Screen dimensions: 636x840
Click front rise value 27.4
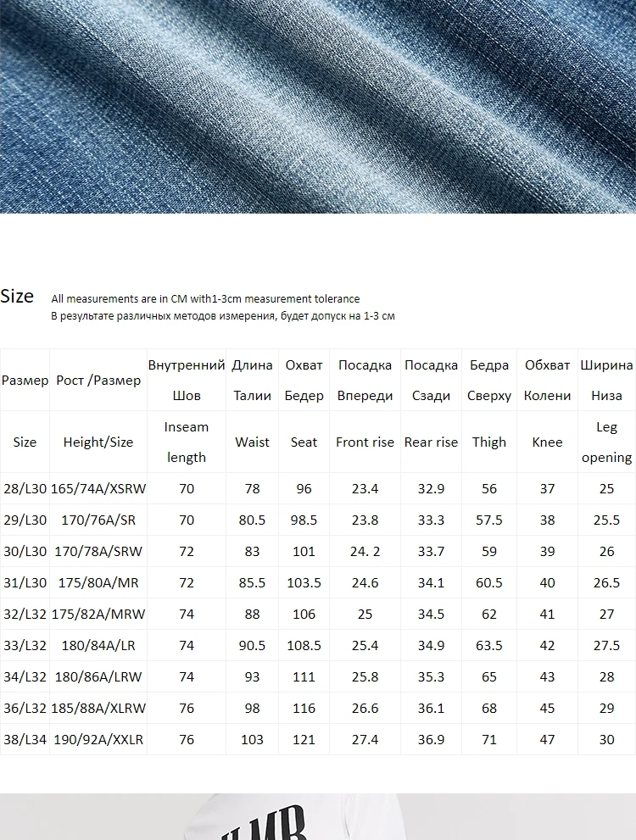coord(365,739)
